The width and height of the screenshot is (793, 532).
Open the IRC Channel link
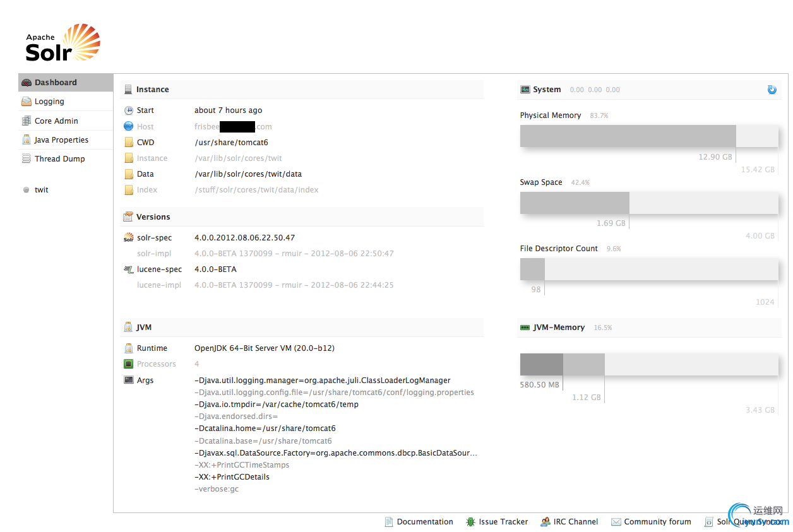point(576,522)
